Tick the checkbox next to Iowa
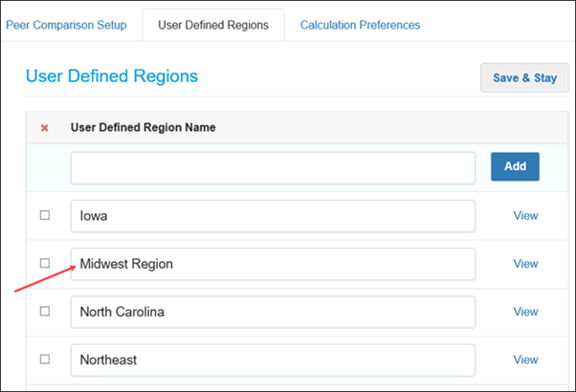576x392 pixels. coord(45,215)
